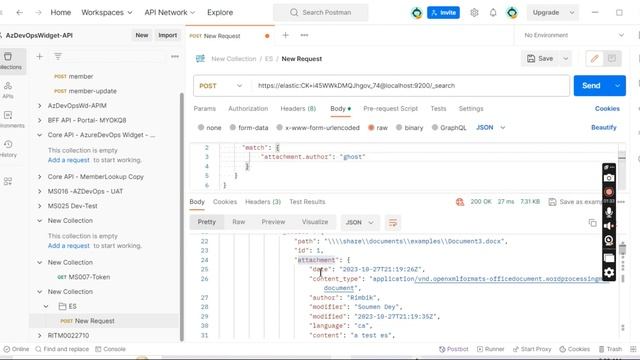This screenshot has height=360, width=640.
Task: Open the APIs sidebar panel
Action: point(8,90)
